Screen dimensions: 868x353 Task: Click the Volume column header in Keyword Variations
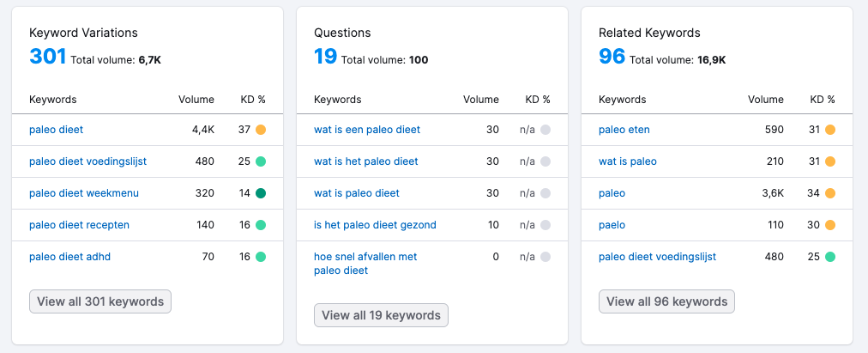(x=196, y=100)
